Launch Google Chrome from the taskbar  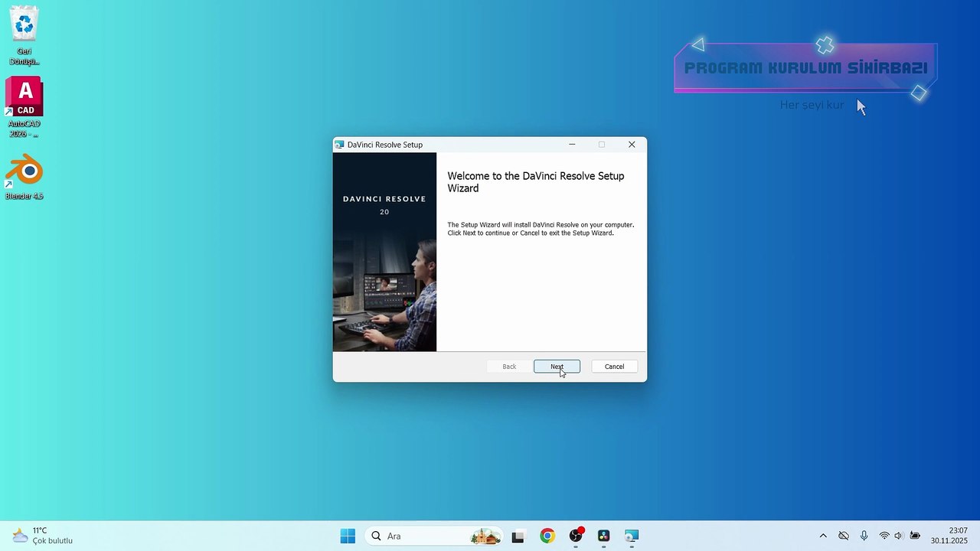pyautogui.click(x=547, y=536)
